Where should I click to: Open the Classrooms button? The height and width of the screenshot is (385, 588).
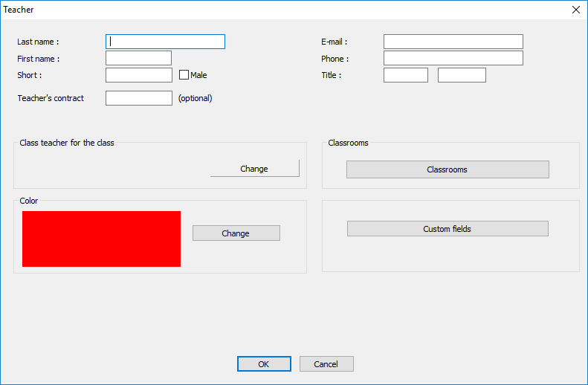(x=448, y=169)
